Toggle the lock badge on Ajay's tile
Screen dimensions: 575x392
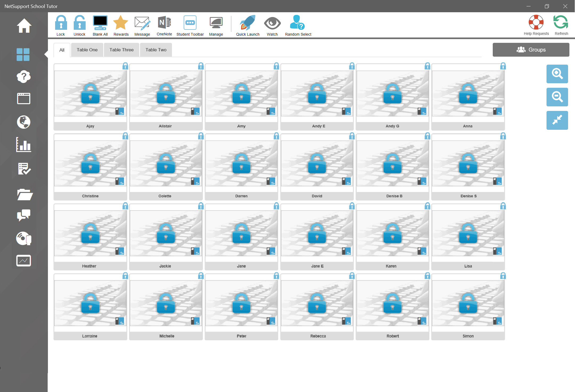125,66
